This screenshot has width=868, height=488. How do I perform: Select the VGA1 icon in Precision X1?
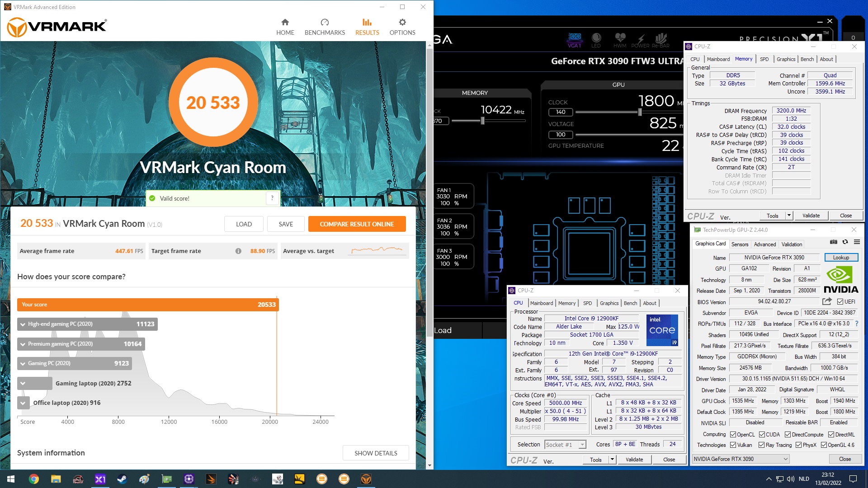pos(575,40)
